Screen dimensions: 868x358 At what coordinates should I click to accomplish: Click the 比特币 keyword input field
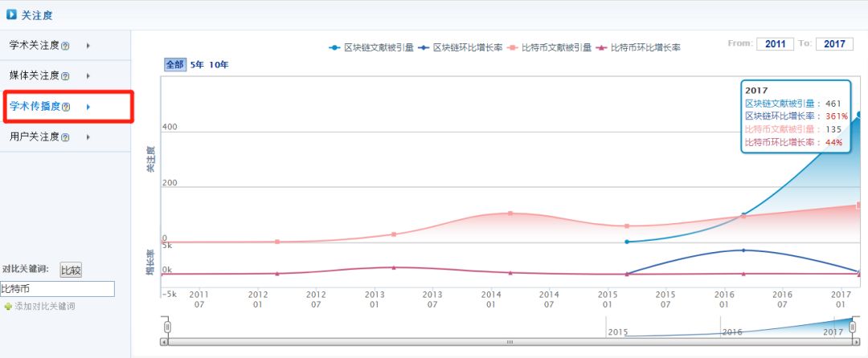58,289
